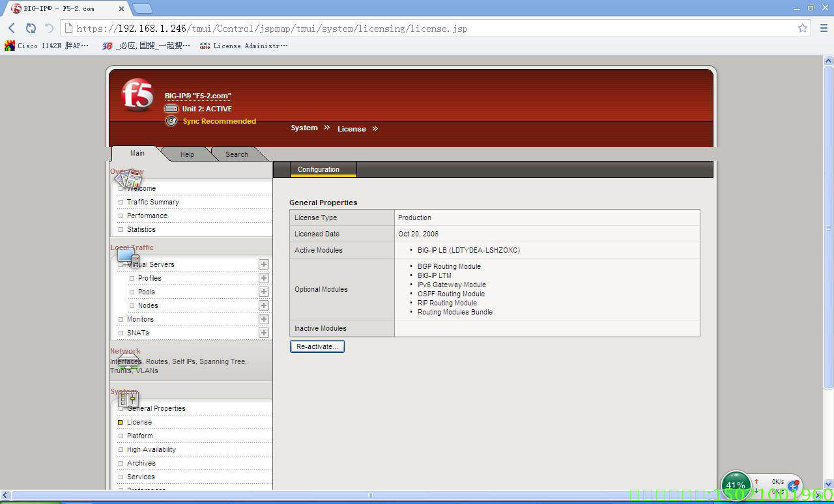
Task: Open the High Availability page
Action: click(x=151, y=449)
